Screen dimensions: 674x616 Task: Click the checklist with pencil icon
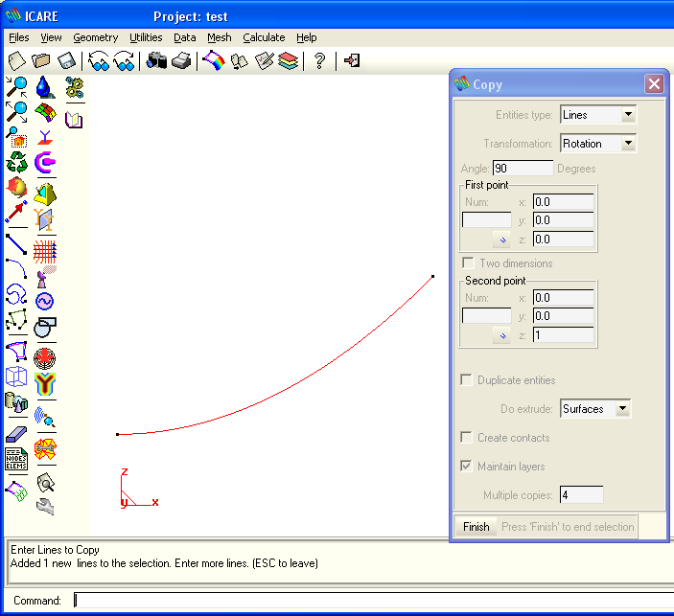264,60
